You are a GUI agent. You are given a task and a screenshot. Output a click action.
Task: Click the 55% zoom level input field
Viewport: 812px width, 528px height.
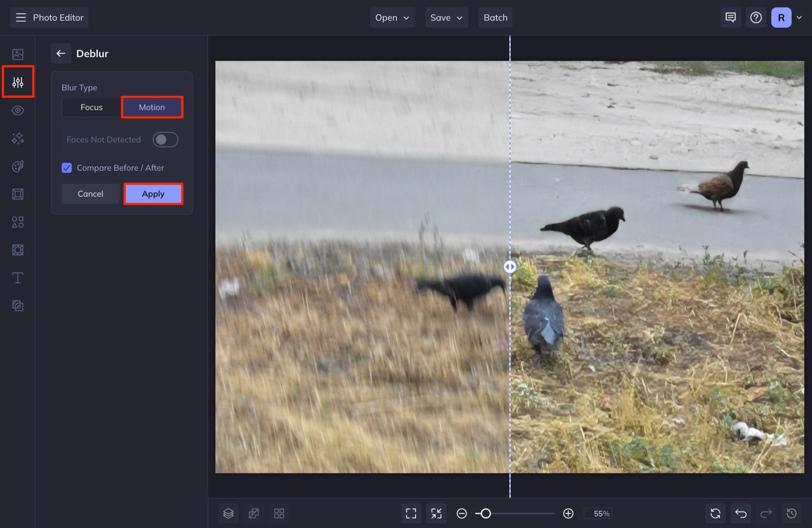(x=598, y=513)
